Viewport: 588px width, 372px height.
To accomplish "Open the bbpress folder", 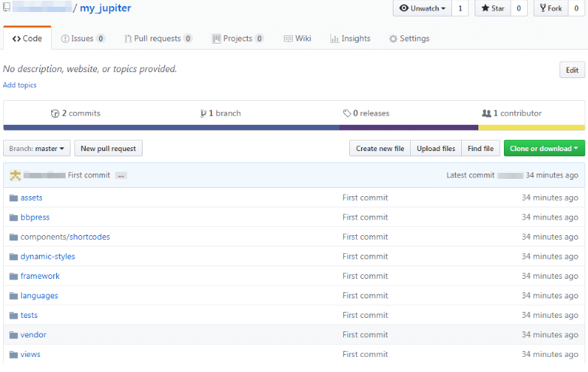I will (35, 217).
